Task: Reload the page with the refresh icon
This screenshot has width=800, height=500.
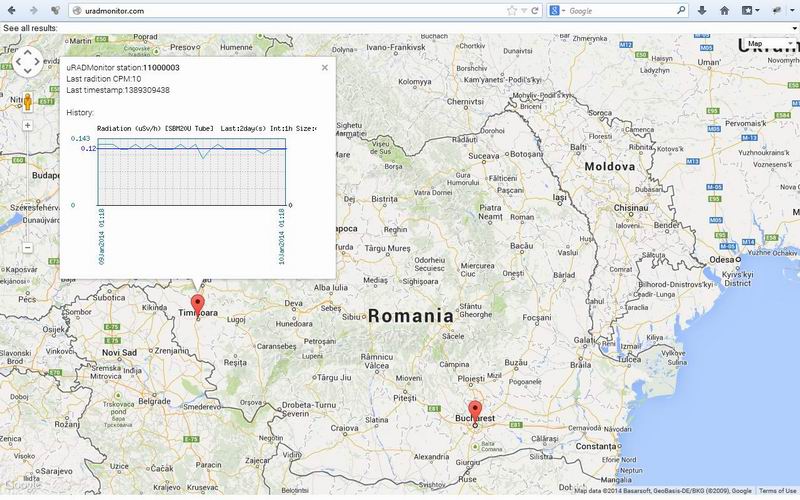Action: coord(535,11)
